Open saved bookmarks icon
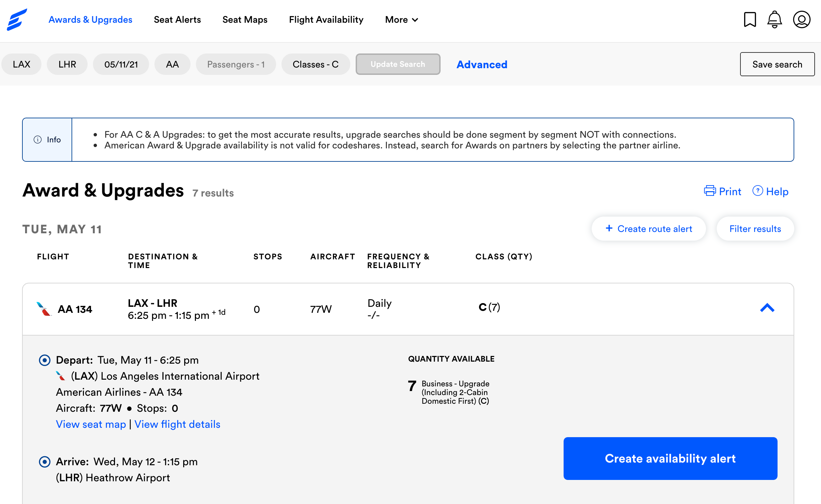Image resolution: width=821 pixels, height=504 pixels. [x=750, y=20]
